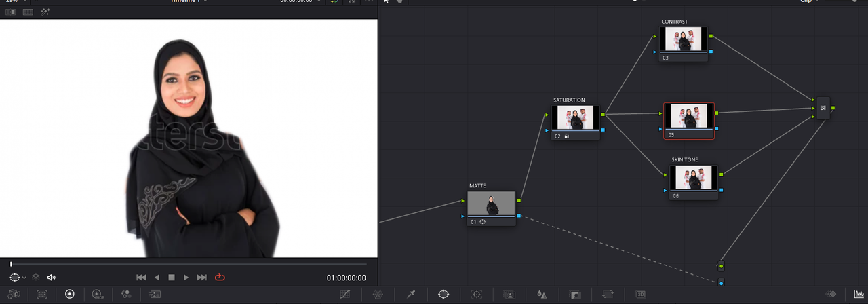Screen dimensions: 868x304
Task: Show the Keyframes panel
Action: [831, 294]
